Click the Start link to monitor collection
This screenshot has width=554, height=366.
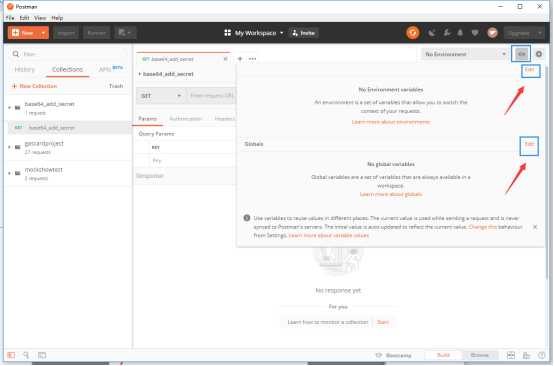[383, 322]
